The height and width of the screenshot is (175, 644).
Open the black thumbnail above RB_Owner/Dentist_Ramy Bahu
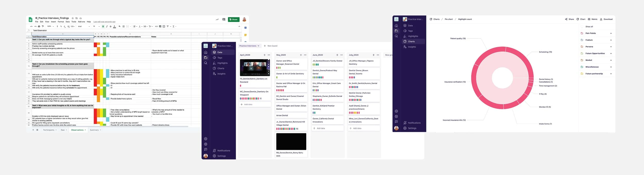pos(291,141)
